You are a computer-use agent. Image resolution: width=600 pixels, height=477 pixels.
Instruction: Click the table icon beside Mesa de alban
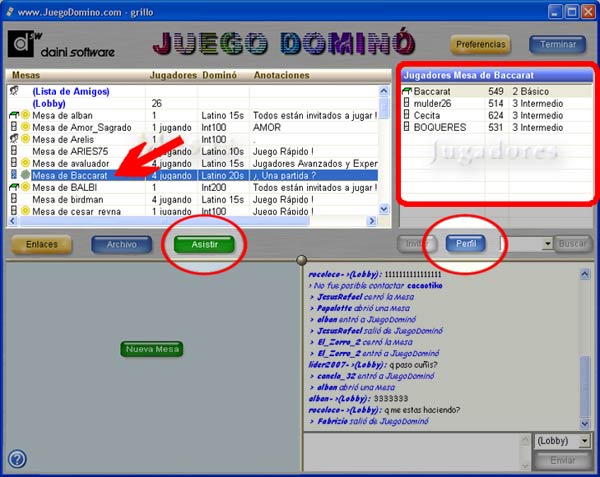[x=14, y=115]
